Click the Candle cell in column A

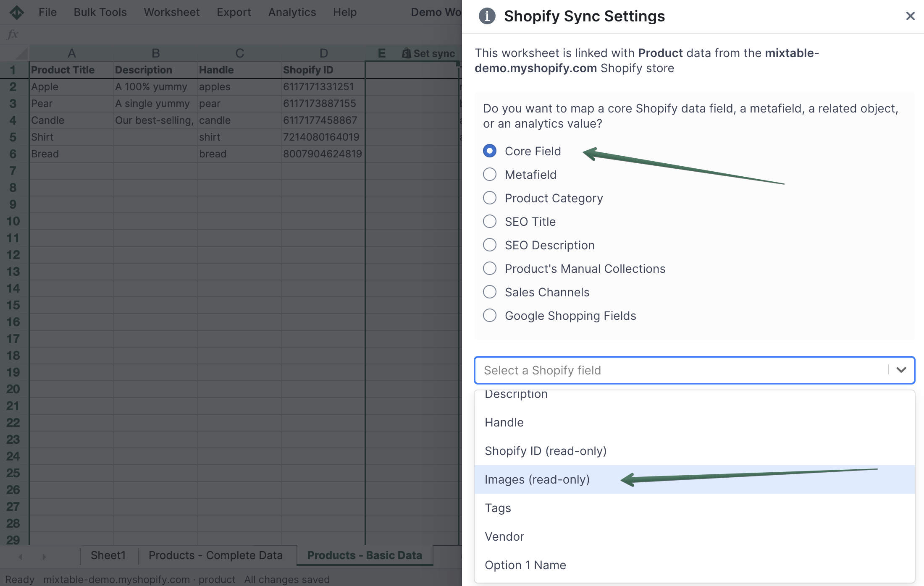click(x=71, y=120)
